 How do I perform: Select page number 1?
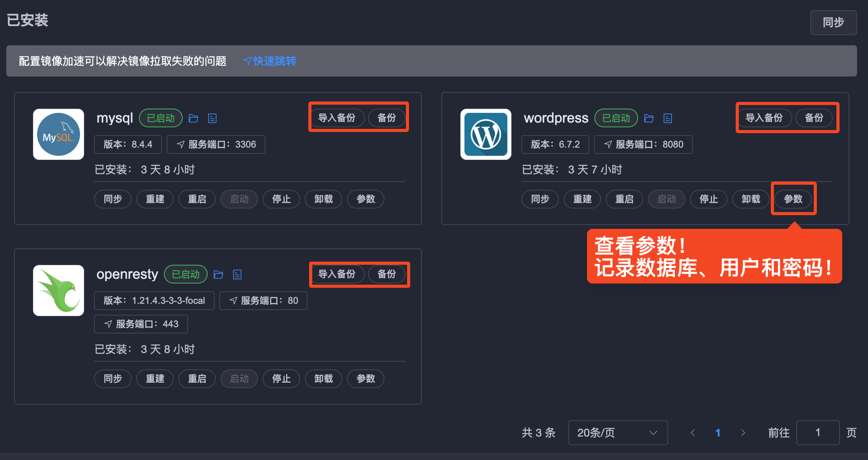(x=718, y=433)
